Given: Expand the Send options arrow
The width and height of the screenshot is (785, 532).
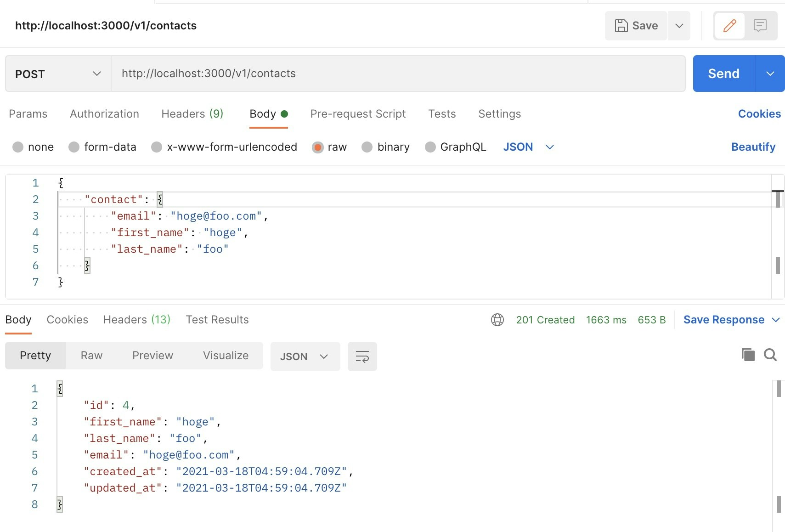Looking at the screenshot, I should click(770, 74).
